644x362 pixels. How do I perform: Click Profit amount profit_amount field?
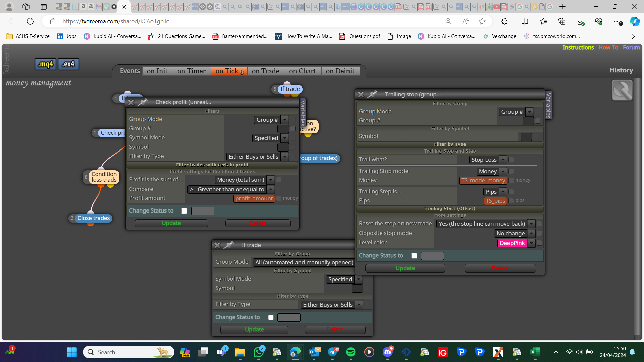point(254,199)
